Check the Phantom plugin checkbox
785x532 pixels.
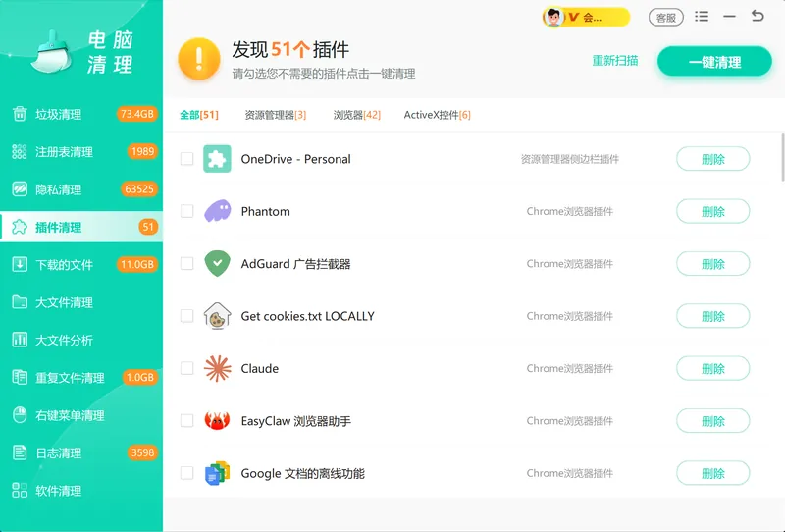click(x=186, y=211)
